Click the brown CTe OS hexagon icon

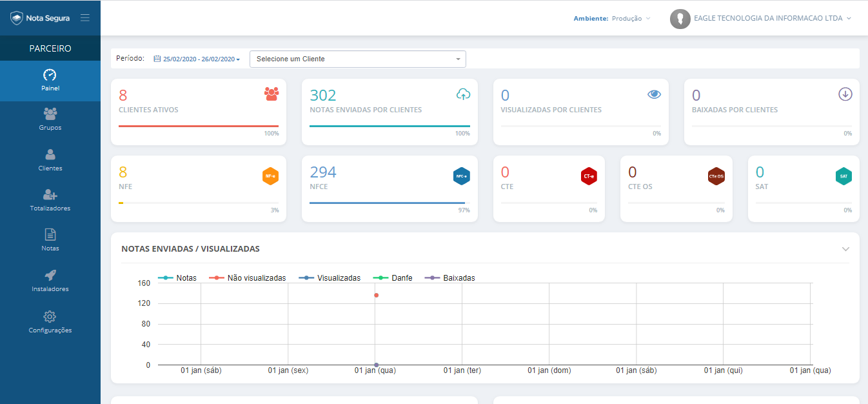(716, 176)
